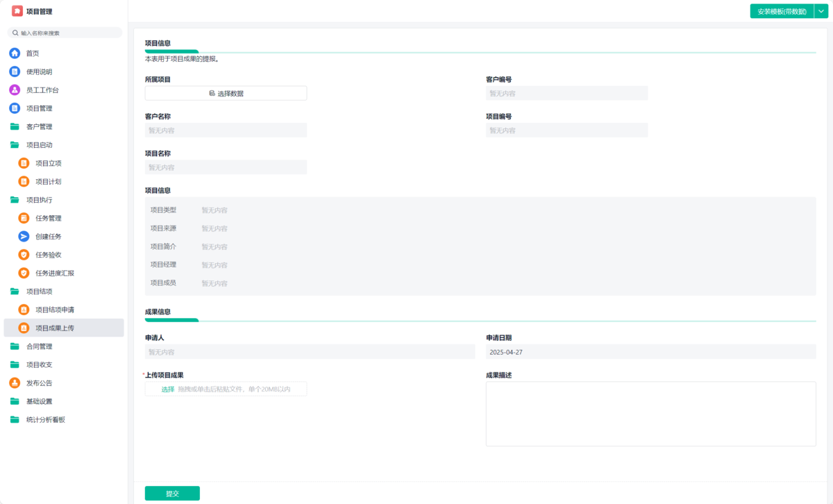The width and height of the screenshot is (833, 504).
Task: Expand the 基础设置 folder group
Action: pyautogui.click(x=64, y=401)
